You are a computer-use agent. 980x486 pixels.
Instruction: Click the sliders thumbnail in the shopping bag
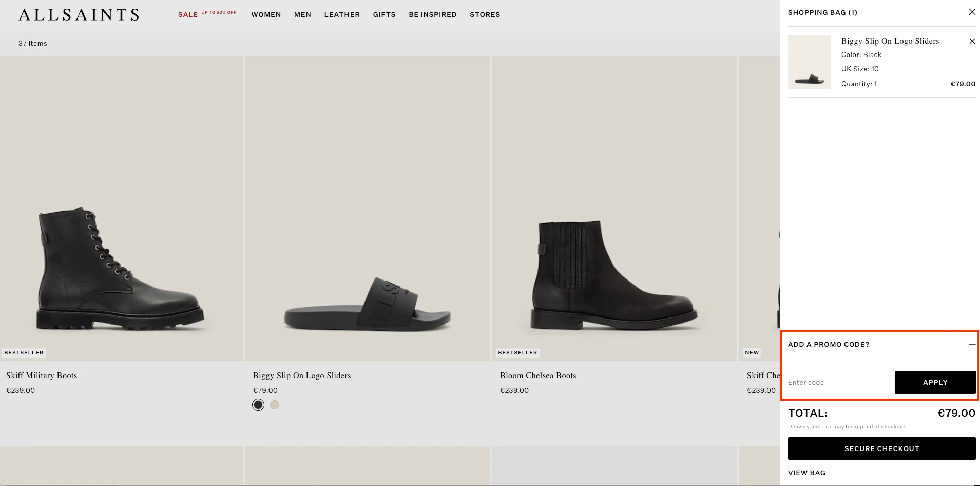pyautogui.click(x=809, y=62)
